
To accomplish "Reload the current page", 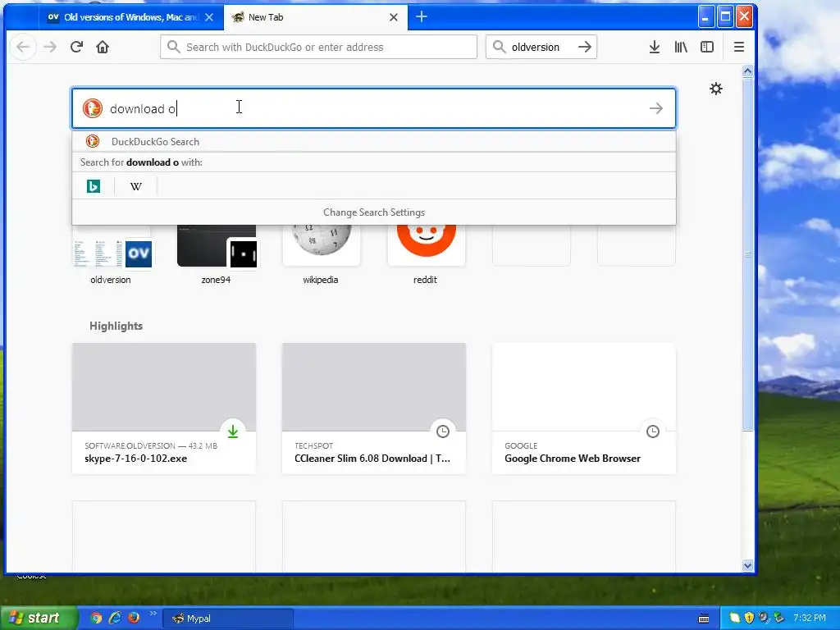I will (x=76, y=47).
